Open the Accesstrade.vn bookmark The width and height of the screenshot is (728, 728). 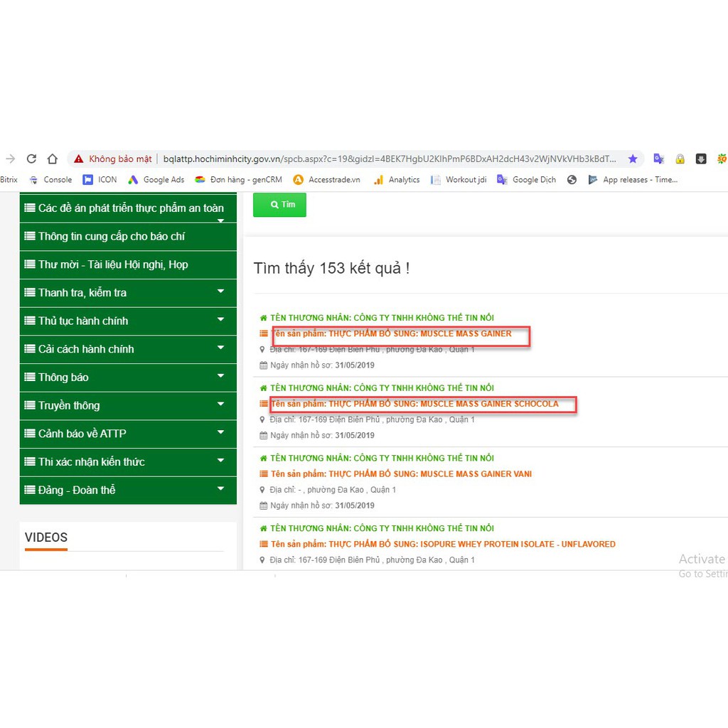pos(327,180)
